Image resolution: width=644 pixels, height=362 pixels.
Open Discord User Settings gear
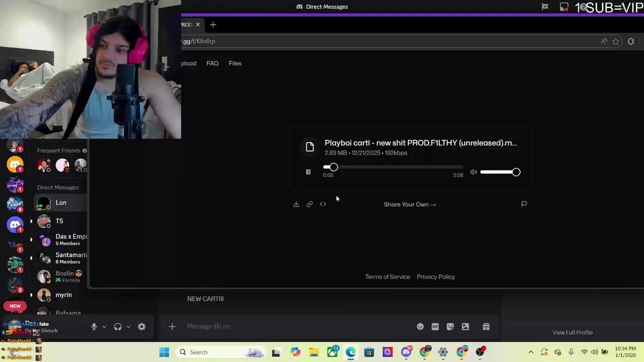point(142,326)
